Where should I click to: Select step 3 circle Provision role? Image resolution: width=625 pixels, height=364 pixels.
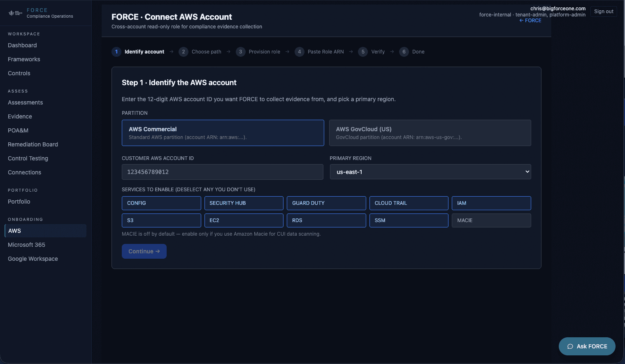click(x=241, y=52)
